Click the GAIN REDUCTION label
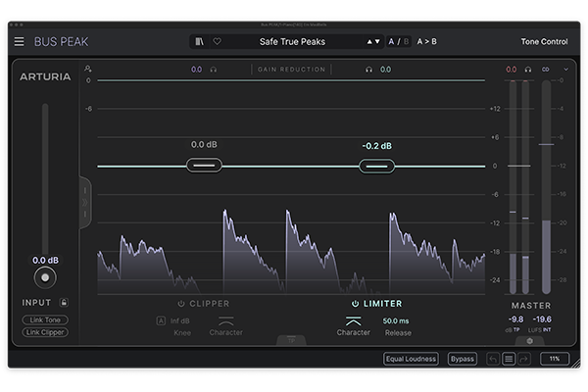The image size is (588, 392). pyautogui.click(x=291, y=70)
